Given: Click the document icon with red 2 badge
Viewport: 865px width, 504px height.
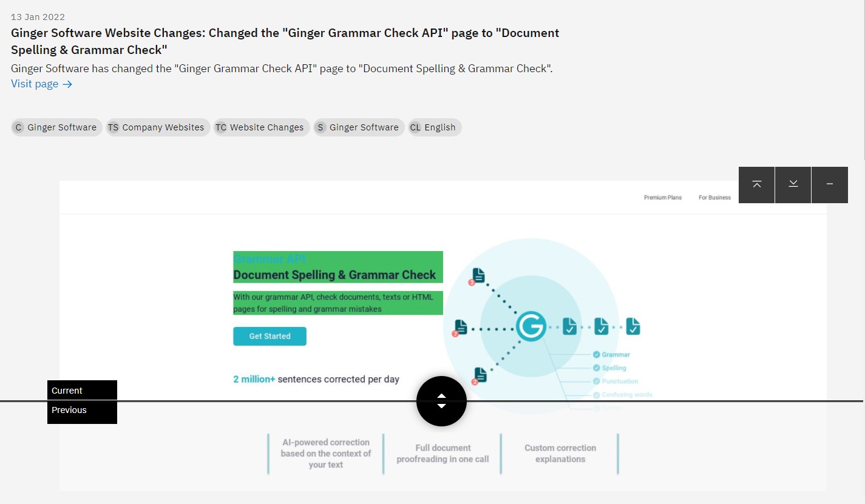Looking at the screenshot, I should point(480,376).
